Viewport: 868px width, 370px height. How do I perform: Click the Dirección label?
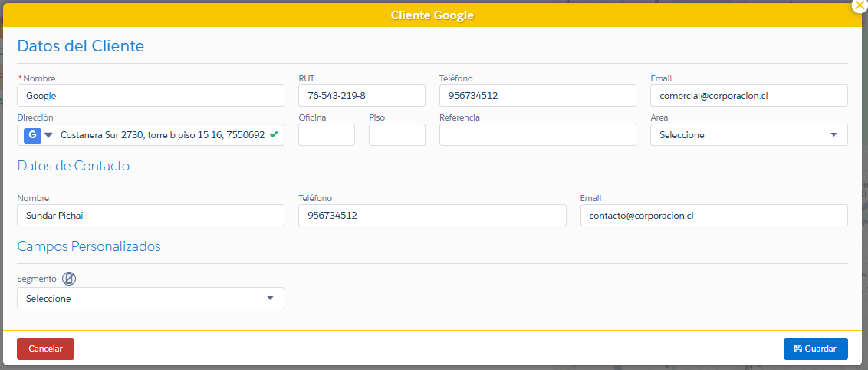click(35, 117)
